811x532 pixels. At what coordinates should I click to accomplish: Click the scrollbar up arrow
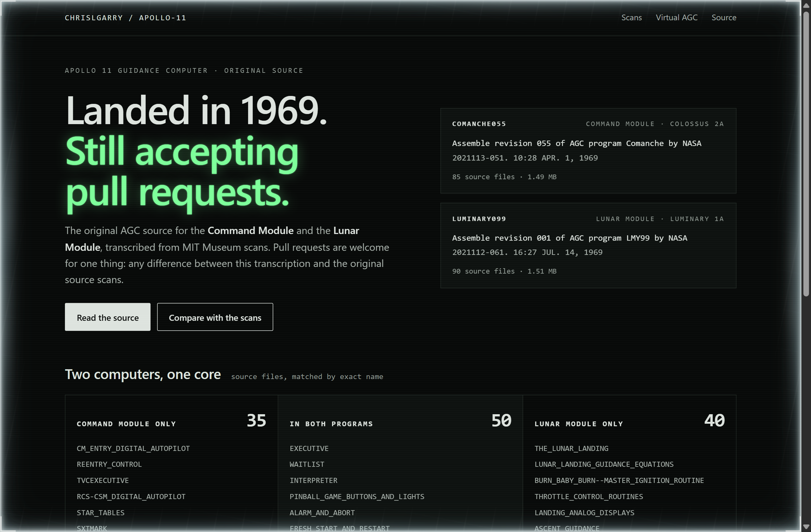806,5
